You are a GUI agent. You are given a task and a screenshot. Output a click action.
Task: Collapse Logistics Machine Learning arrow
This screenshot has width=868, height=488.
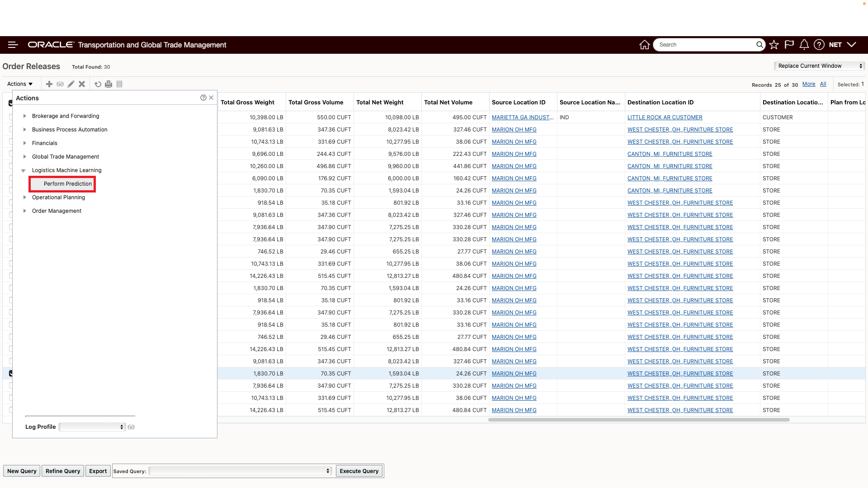pos(24,171)
